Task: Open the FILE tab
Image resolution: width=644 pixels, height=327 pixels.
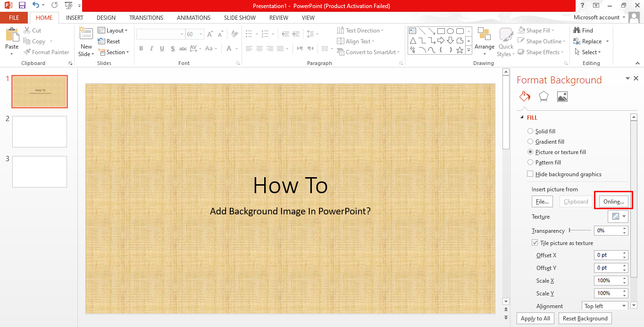Action: tap(14, 18)
